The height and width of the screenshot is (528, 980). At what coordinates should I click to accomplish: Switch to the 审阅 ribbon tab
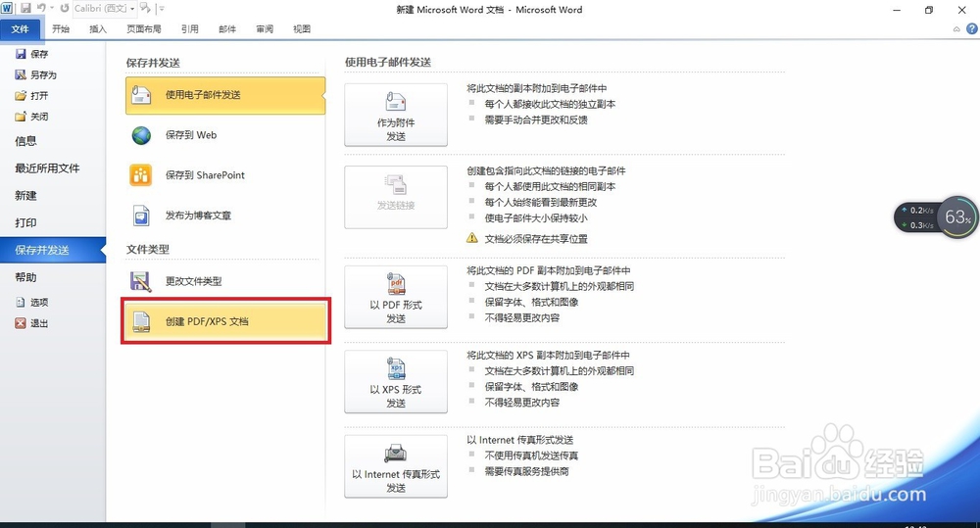coord(265,28)
